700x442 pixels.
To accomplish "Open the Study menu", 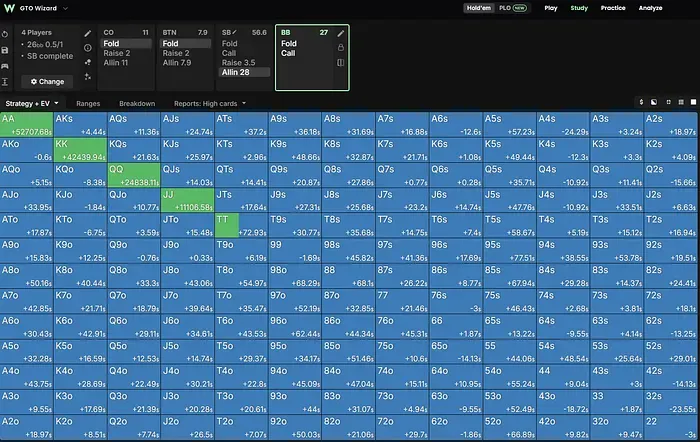I will click(x=579, y=8).
